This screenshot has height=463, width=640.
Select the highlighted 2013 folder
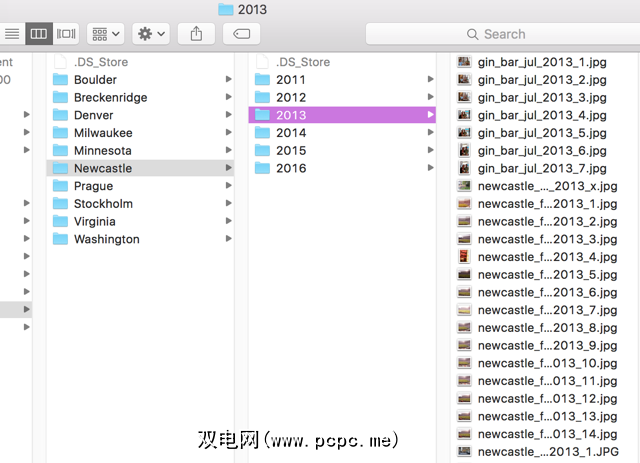click(x=342, y=115)
